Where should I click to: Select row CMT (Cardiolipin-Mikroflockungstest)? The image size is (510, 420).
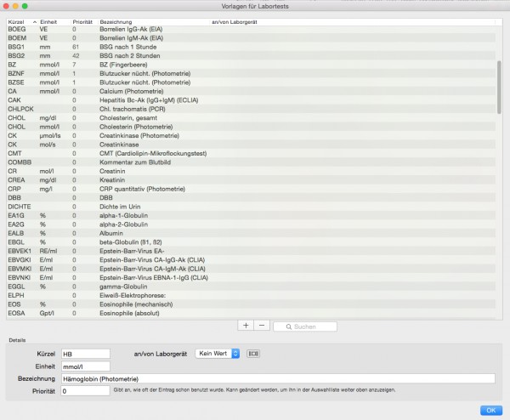251,153
